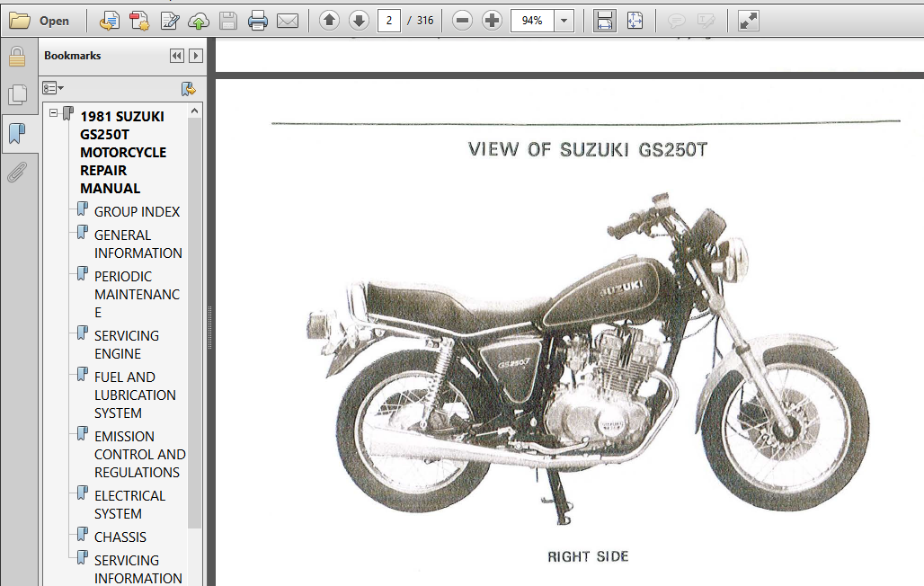Open the GROUP INDEX bookmark
Image resolution: width=924 pixels, height=586 pixels.
(137, 211)
